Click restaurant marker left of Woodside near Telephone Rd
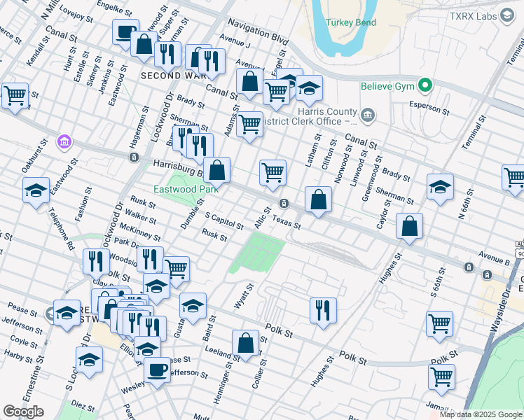The height and width of the screenshot is (420, 524). pos(96,262)
